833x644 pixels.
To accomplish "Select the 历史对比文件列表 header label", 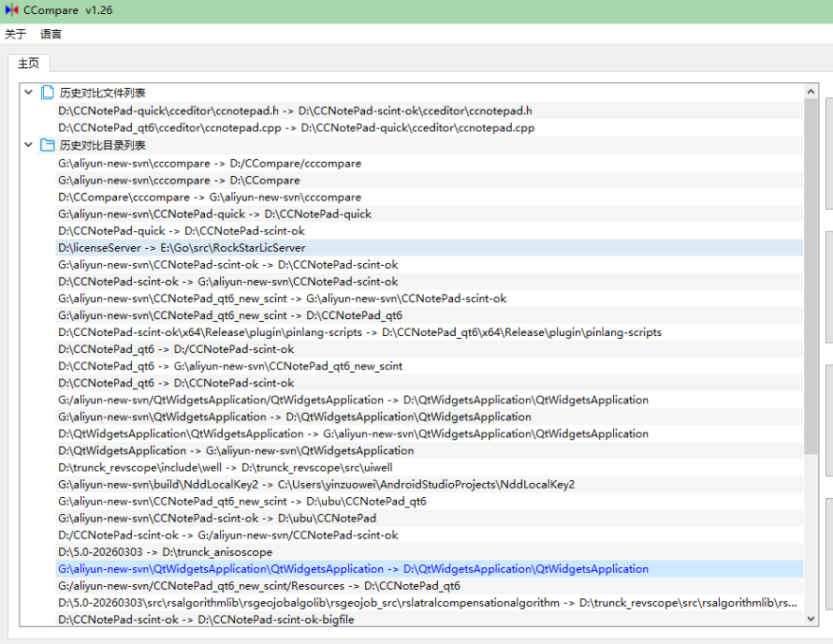I will coord(102,93).
